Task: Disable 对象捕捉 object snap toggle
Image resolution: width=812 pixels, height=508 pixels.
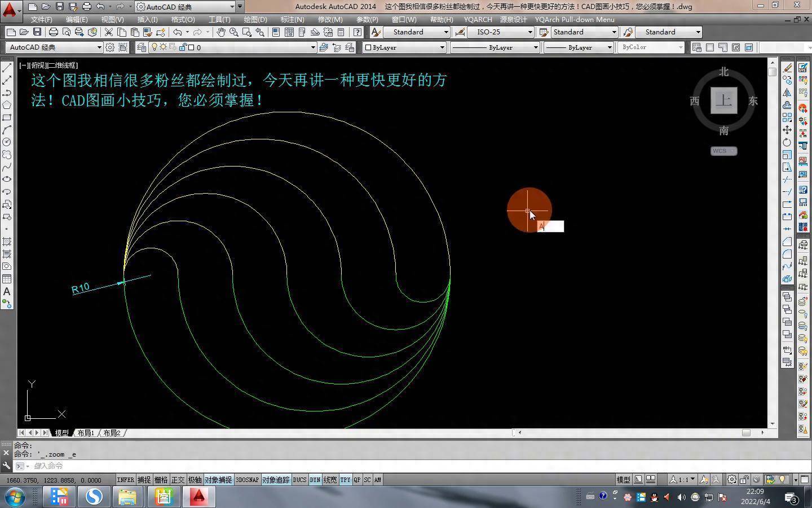Action: (x=218, y=480)
